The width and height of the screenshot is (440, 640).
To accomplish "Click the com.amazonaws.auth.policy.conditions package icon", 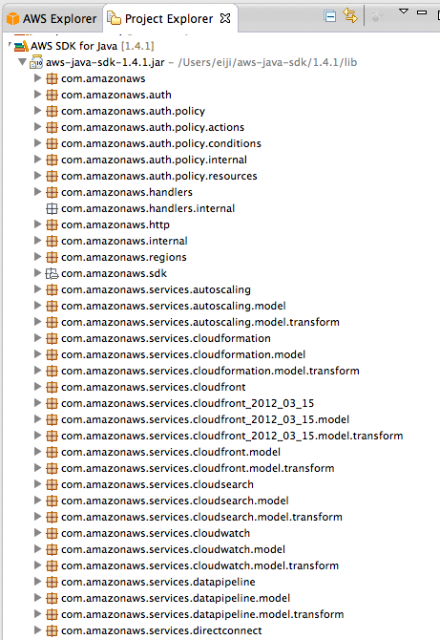I will [x=52, y=144].
